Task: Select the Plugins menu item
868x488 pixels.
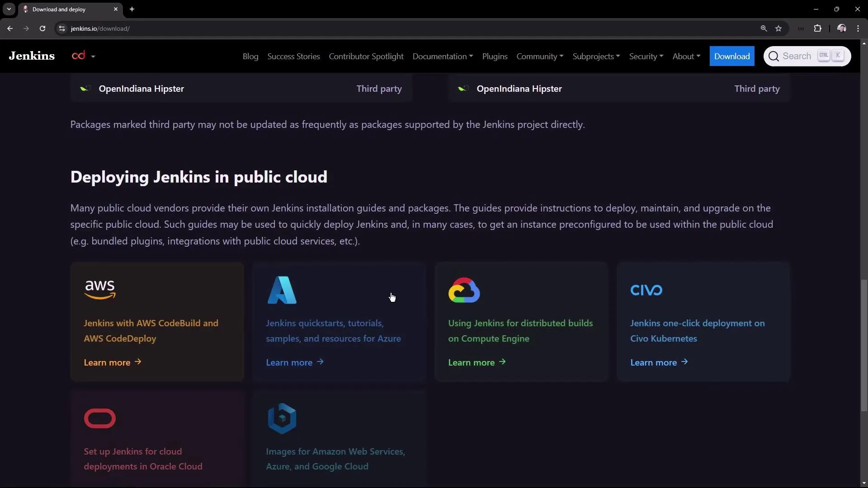Action: click(x=495, y=56)
